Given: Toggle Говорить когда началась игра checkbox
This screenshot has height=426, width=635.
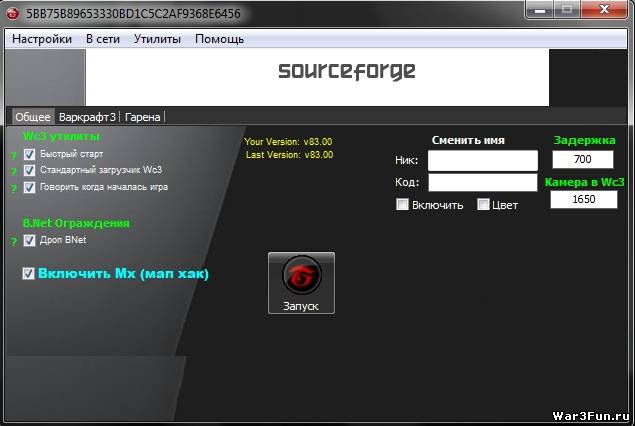Looking at the screenshot, I should (x=29, y=187).
